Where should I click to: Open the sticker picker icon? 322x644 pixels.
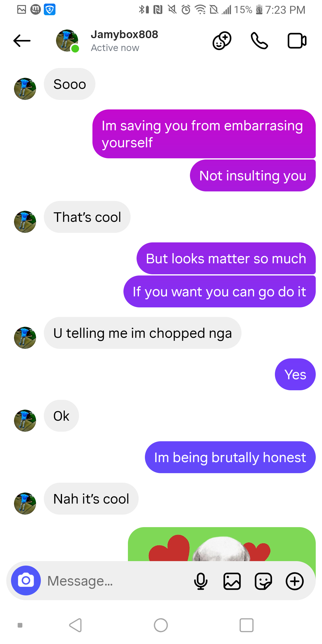(263, 581)
